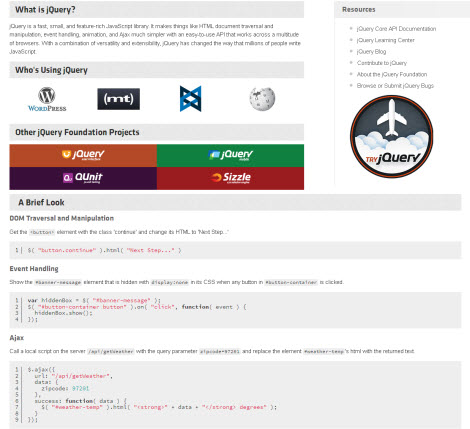The height and width of the screenshot is (429, 470).
Task: Click the inline '/api/getWeather' snippet in description
Action: [x=111, y=351]
